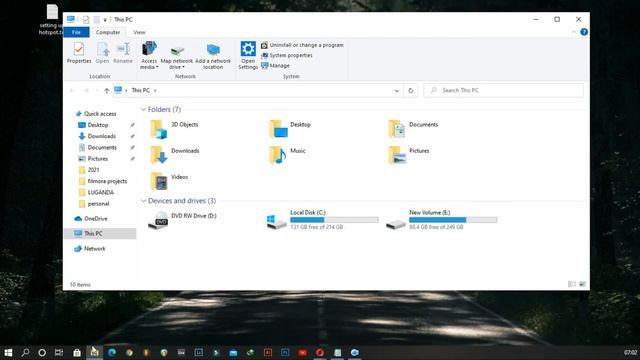Click the Local Disk (C:) usage bar
Viewport: 640px width, 360px height.
tap(334, 220)
